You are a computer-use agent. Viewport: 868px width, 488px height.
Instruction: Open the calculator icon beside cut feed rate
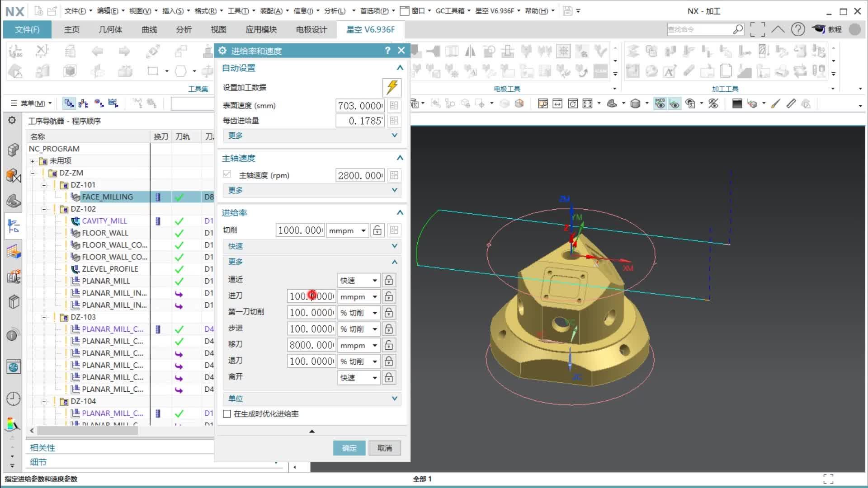(x=394, y=230)
